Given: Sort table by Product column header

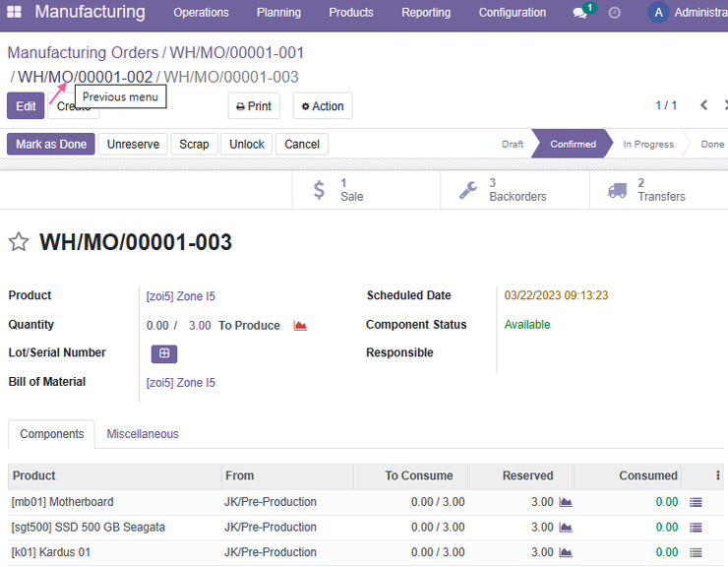Looking at the screenshot, I should pyautogui.click(x=114, y=475).
